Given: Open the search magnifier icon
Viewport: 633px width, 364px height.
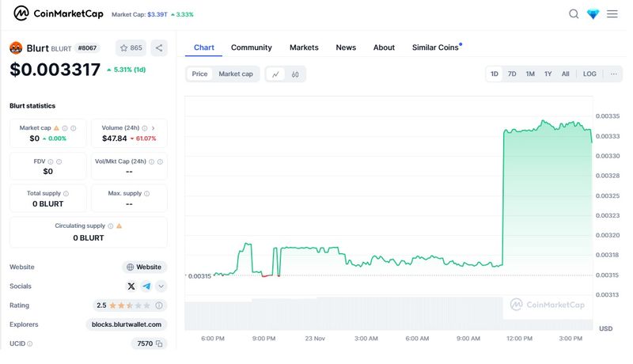Looking at the screenshot, I should 574,14.
